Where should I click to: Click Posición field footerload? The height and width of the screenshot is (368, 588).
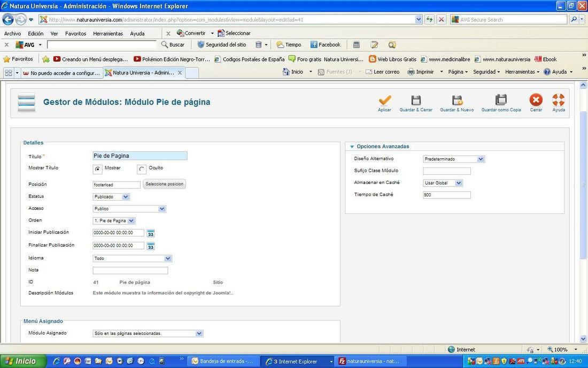[117, 185]
